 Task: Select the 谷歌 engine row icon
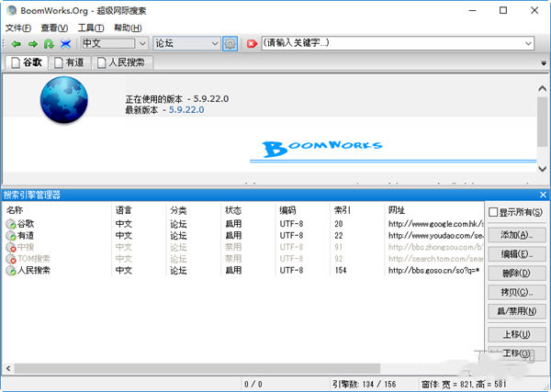click(10, 223)
